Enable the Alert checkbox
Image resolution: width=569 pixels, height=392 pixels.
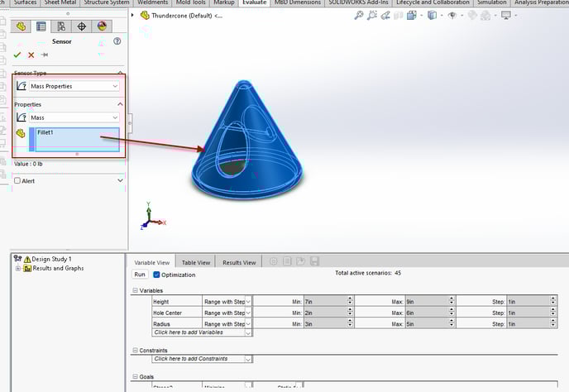tap(17, 180)
